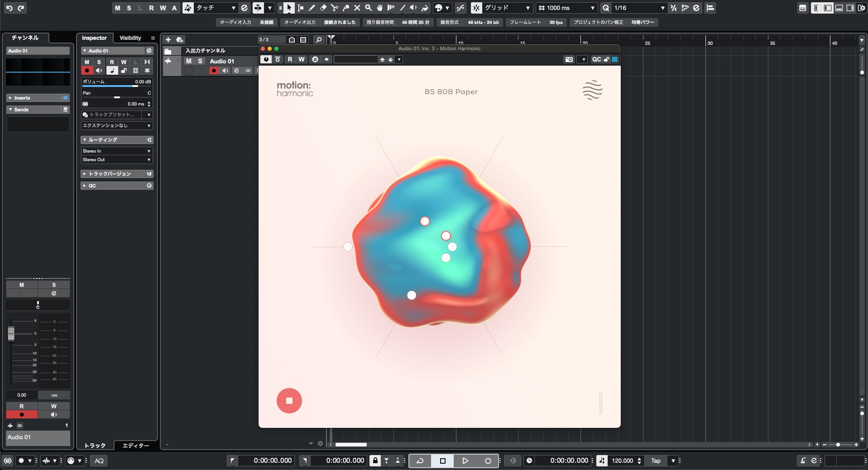Click the channel volume fader handle
868x470 pixels.
11,334
